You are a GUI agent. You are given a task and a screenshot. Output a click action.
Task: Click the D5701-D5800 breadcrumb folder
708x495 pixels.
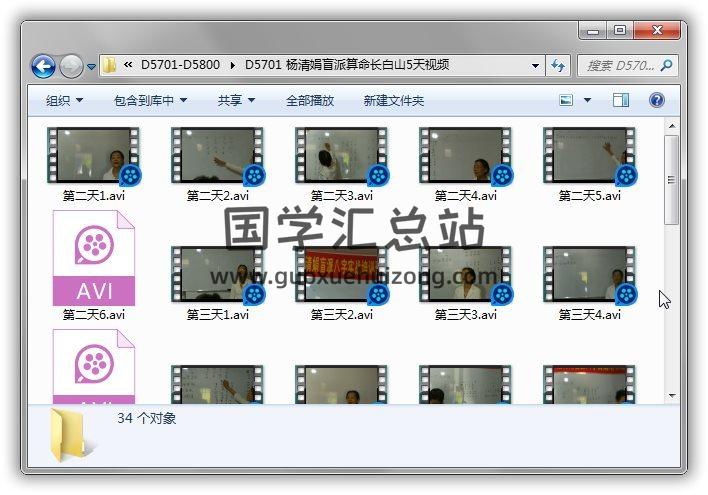click(x=181, y=65)
